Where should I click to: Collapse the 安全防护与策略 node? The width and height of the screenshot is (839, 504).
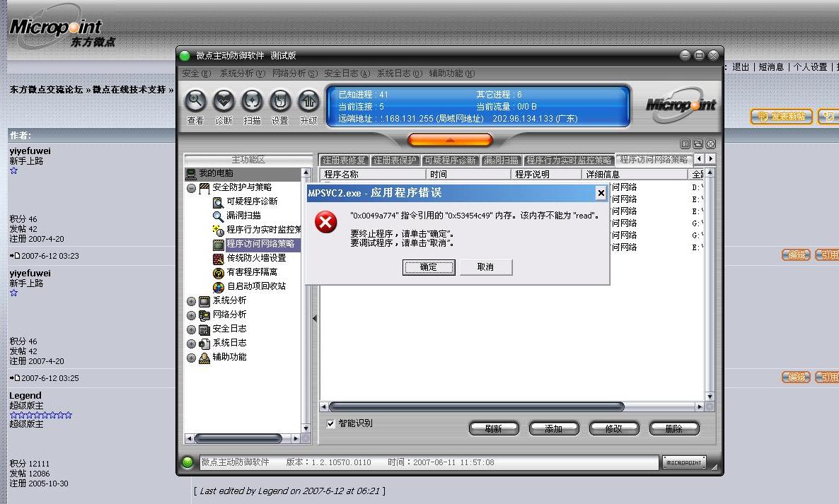click(191, 188)
